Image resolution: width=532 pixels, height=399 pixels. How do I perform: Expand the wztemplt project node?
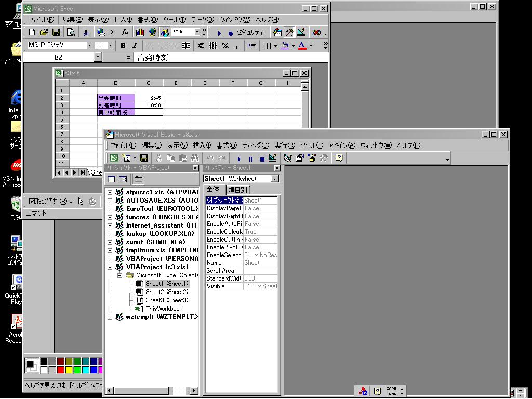click(110, 317)
